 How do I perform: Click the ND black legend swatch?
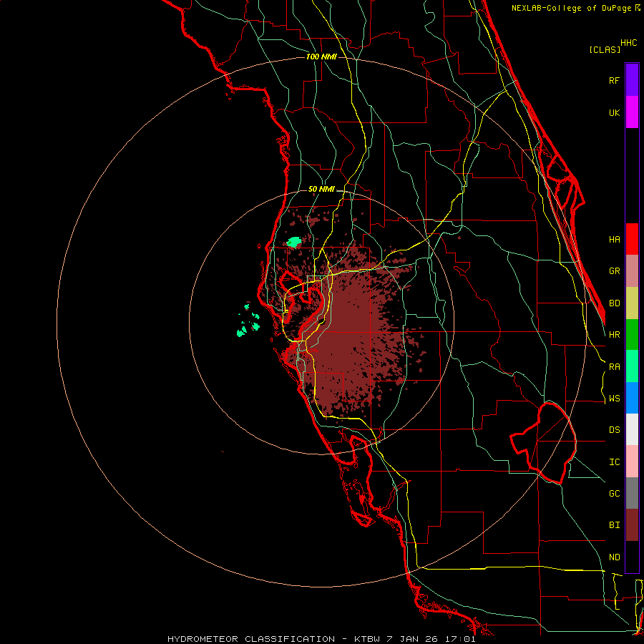632,557
